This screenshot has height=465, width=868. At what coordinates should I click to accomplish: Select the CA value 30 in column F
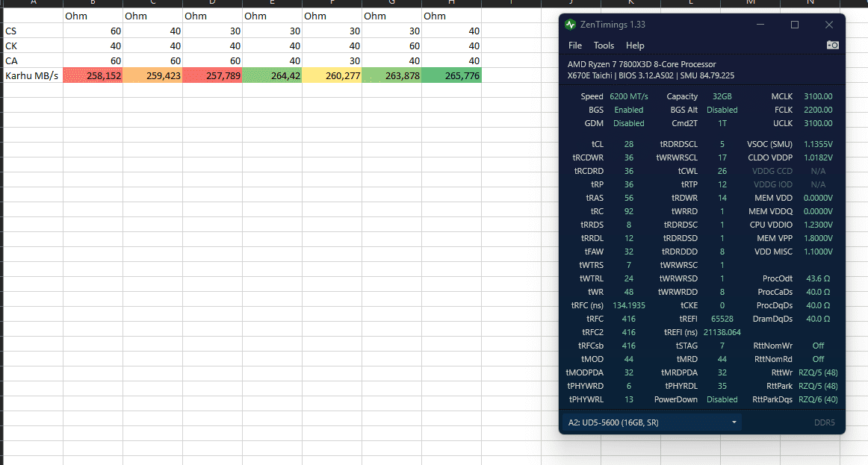(332, 60)
